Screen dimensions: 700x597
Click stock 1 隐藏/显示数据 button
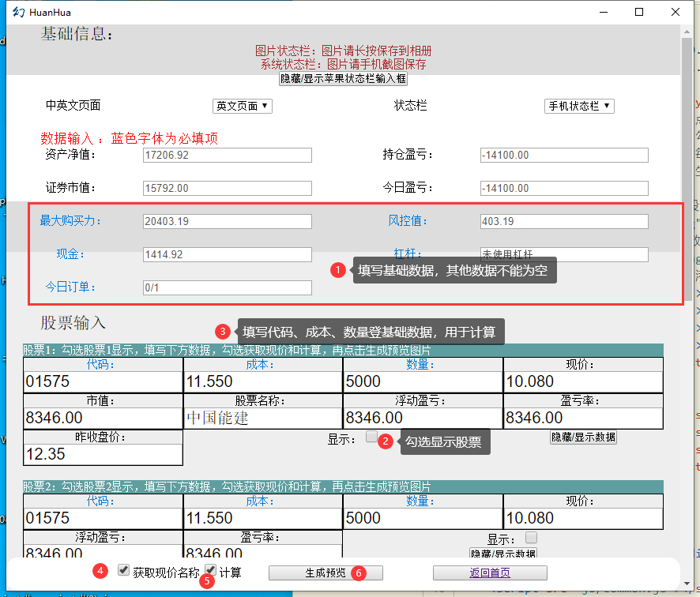pyautogui.click(x=583, y=437)
